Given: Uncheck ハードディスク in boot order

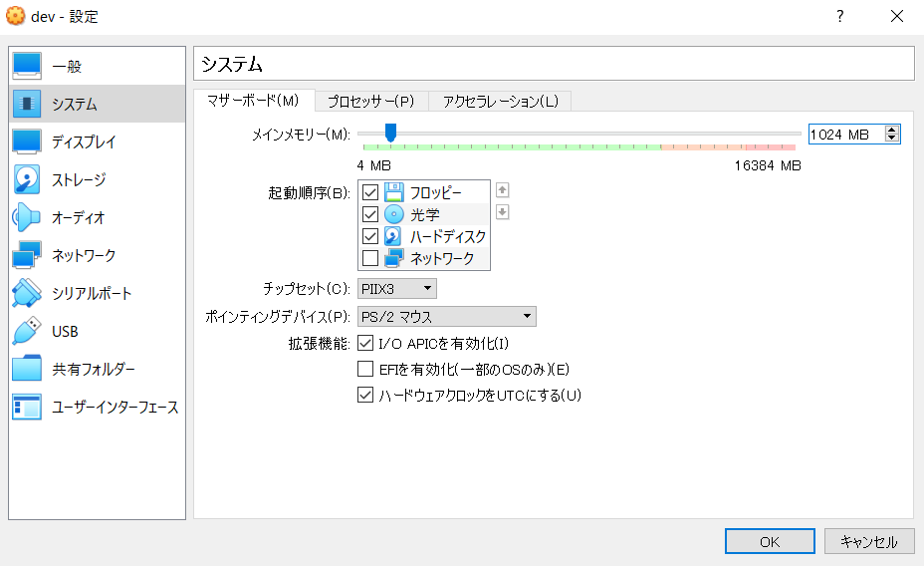Looking at the screenshot, I should click(x=370, y=236).
